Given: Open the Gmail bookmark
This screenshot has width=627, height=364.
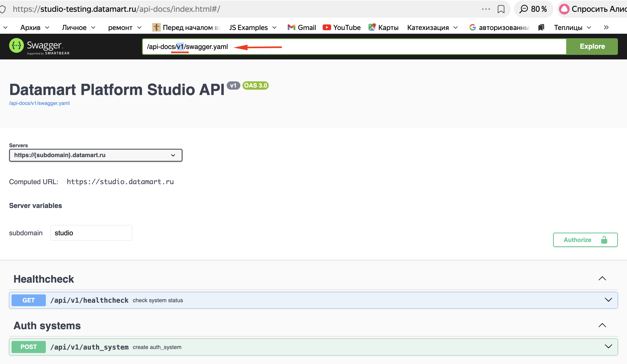Looking at the screenshot, I should coord(302,28).
